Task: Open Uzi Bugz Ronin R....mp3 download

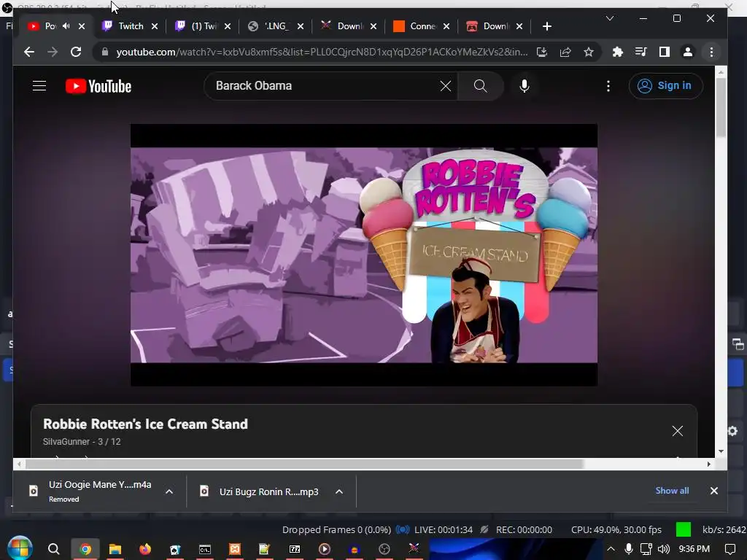Action: tap(269, 491)
